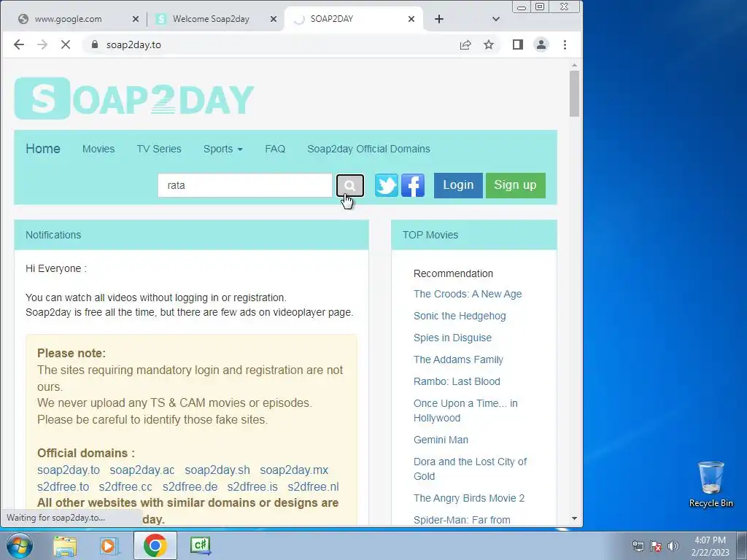The height and width of the screenshot is (560, 747).
Task: Open The Croods: A New Age link
Action: tap(468, 294)
